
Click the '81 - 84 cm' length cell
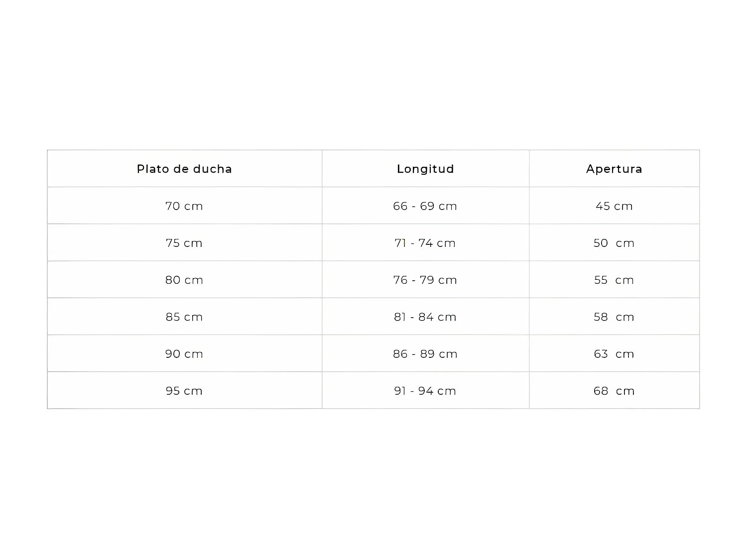[425, 317]
